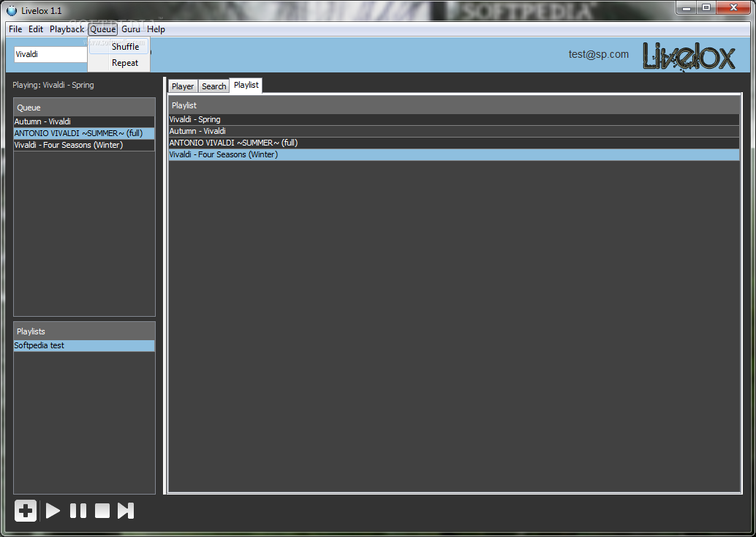The image size is (756, 537).
Task: Close the open Queue menu
Action: (102, 29)
